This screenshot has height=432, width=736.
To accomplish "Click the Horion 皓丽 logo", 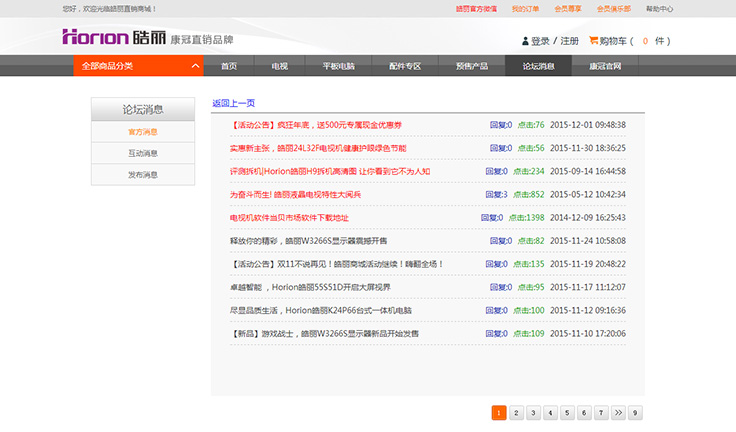I will (114, 37).
